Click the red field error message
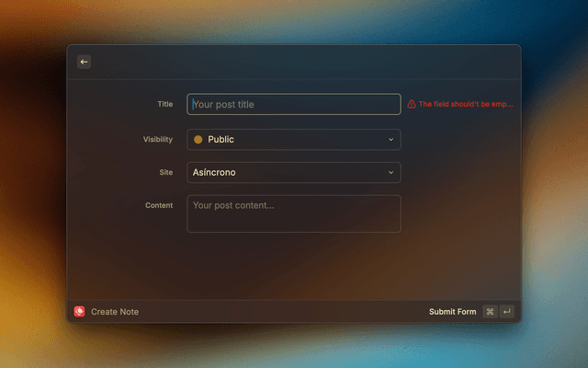Screen dimensions: 588x368 465,104
